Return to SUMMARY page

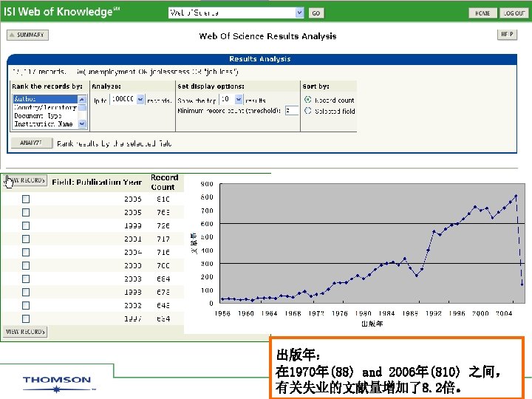coord(27,35)
